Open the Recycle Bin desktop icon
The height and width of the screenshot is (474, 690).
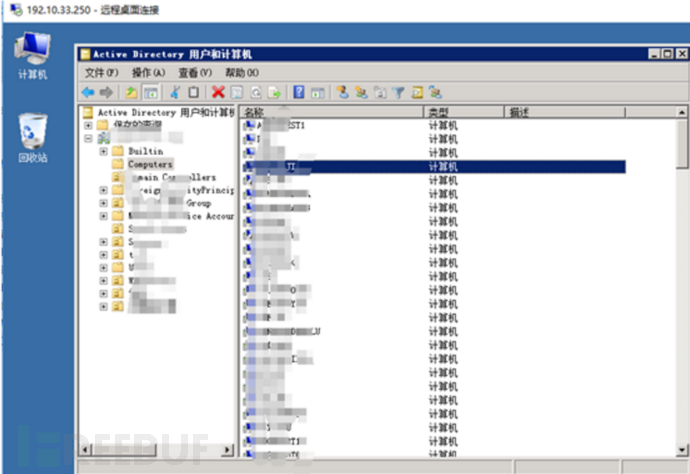(x=32, y=135)
